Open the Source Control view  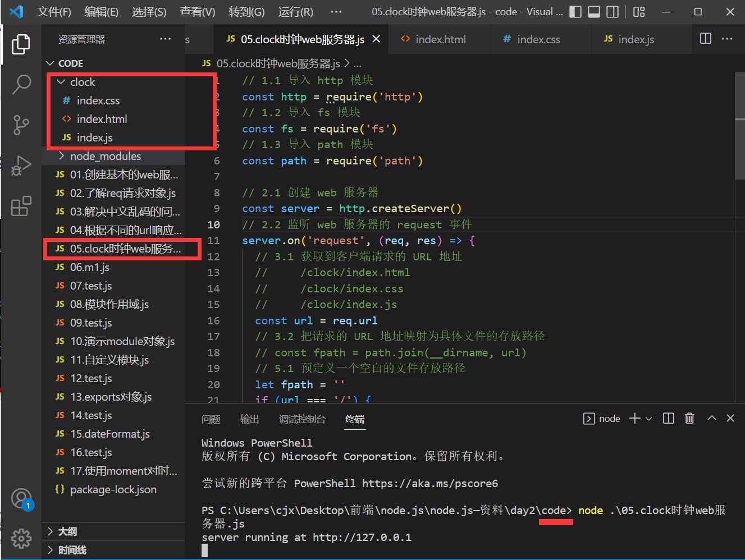pos(21,125)
